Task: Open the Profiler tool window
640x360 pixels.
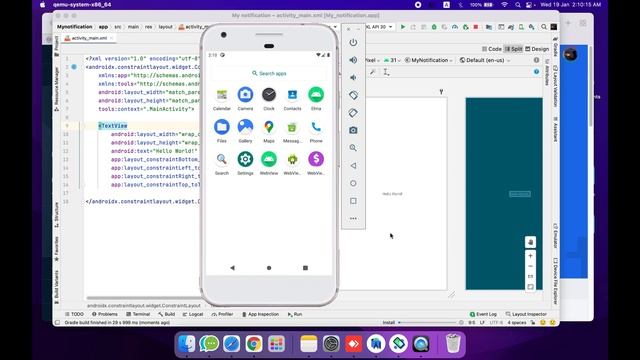Action: pos(222,314)
